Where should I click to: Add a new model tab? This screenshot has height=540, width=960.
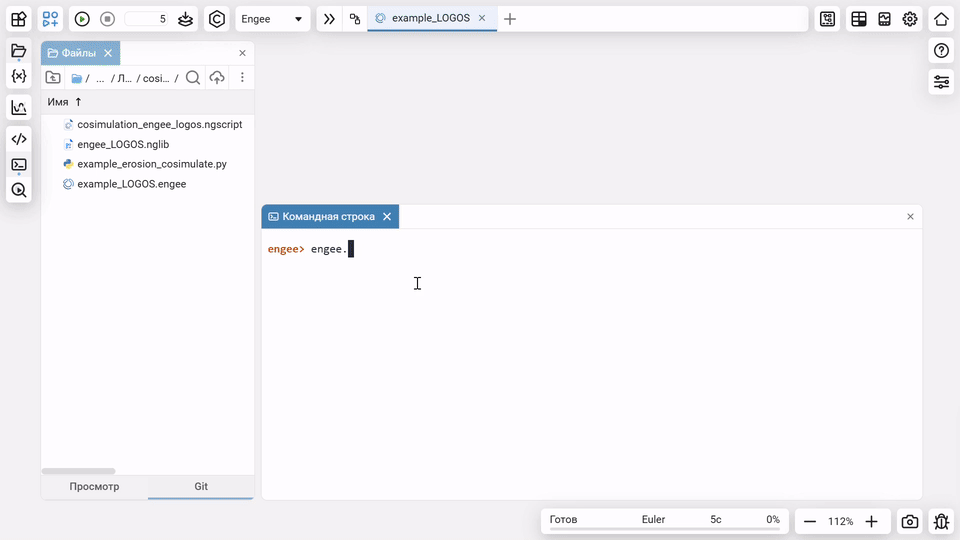point(509,19)
